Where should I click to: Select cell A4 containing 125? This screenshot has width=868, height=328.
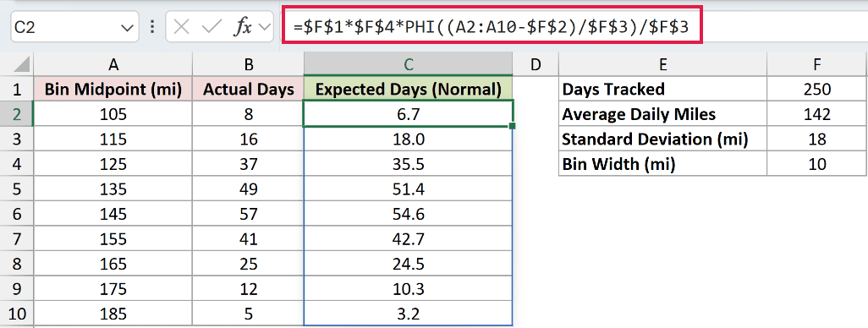[x=113, y=164]
